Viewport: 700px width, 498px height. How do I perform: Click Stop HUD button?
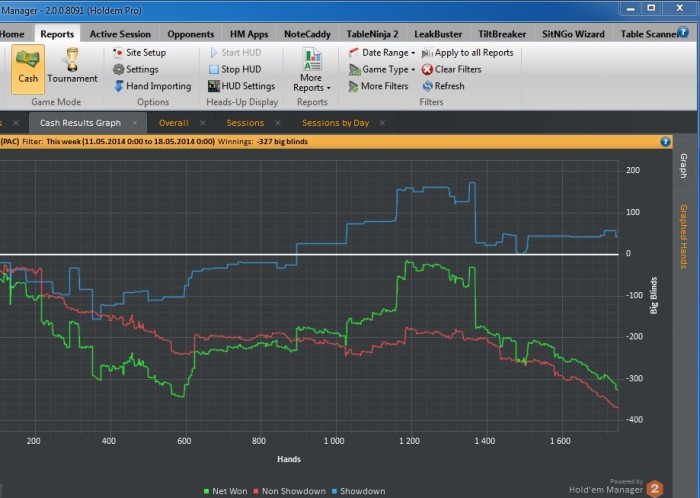235,69
